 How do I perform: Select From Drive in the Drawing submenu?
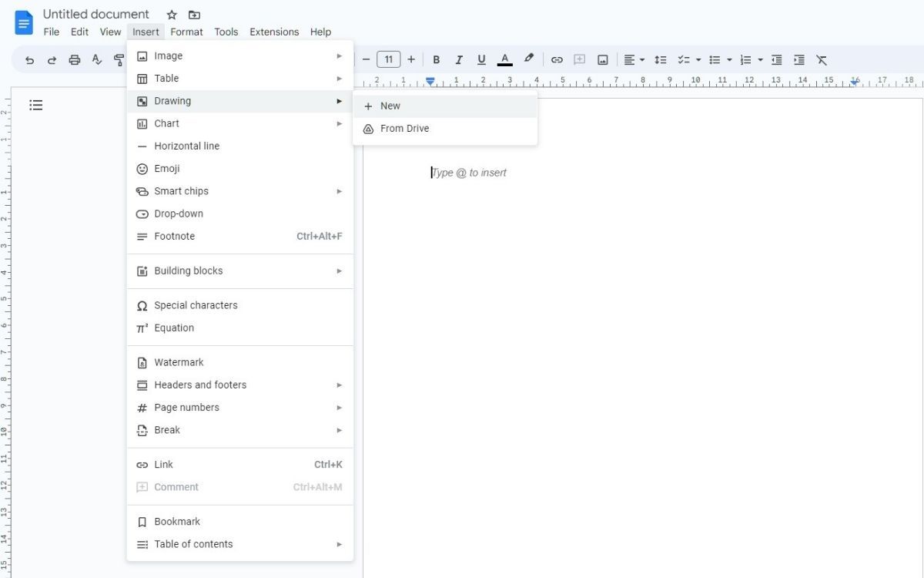pyautogui.click(x=404, y=128)
